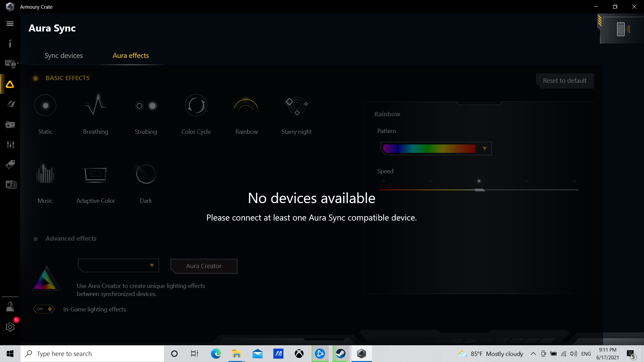This screenshot has width=644, height=362.
Task: Click Reset to default button
Action: 565,81
